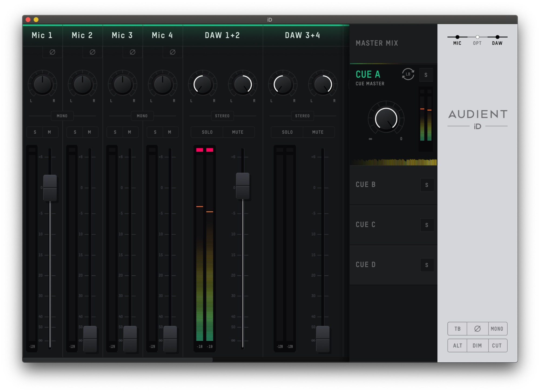
Task: Toggle phase invert on Mic 4
Action: pyautogui.click(x=172, y=52)
